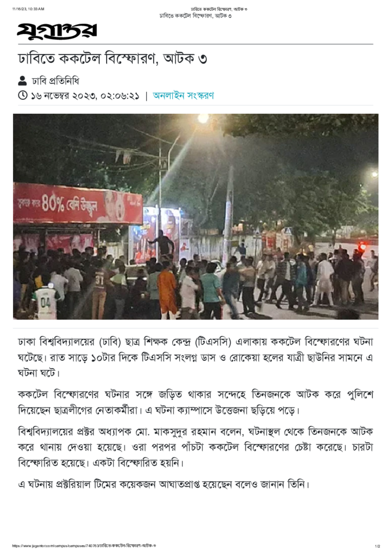
Task: Open the main news photo
Action: click(195, 217)
